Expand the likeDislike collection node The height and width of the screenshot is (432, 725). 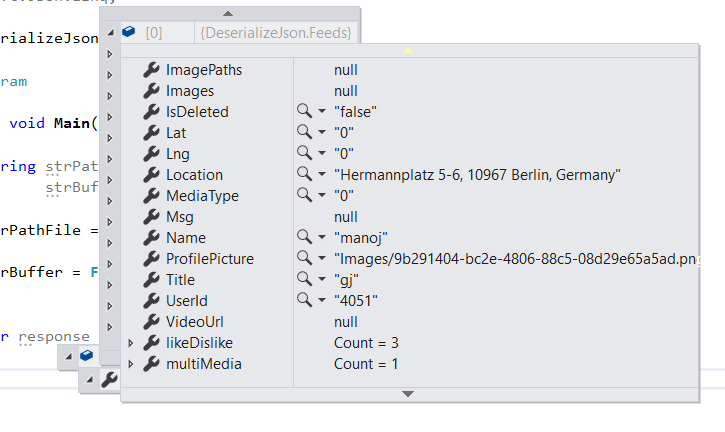coord(131,343)
